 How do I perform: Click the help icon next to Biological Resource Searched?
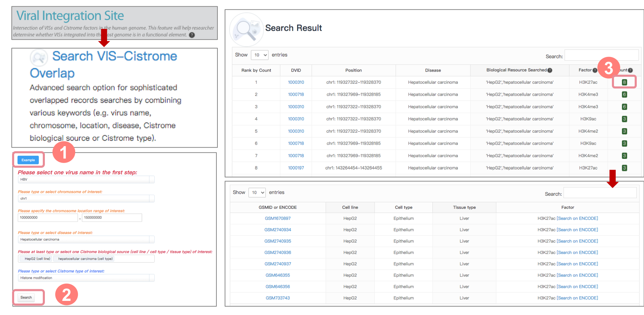(550, 70)
